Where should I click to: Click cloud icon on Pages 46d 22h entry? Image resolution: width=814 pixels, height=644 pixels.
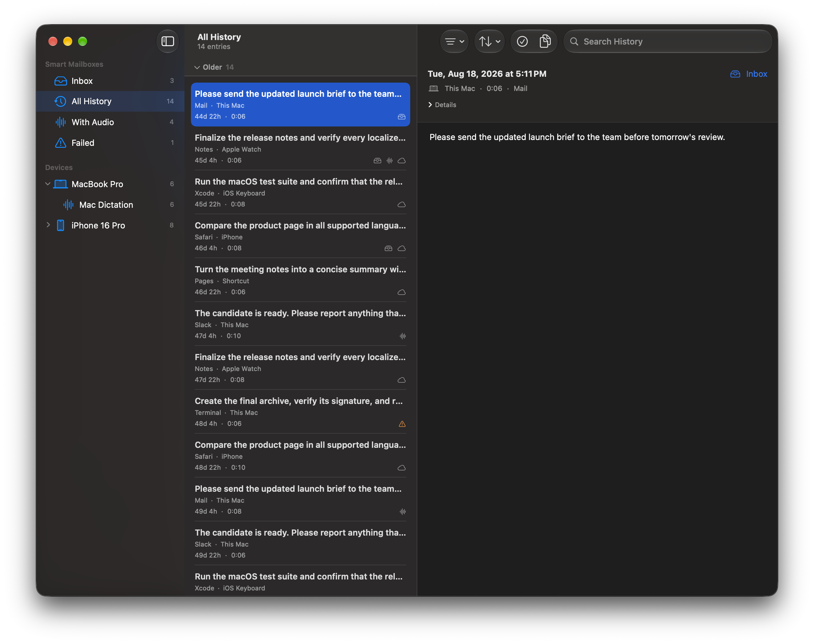(x=401, y=292)
